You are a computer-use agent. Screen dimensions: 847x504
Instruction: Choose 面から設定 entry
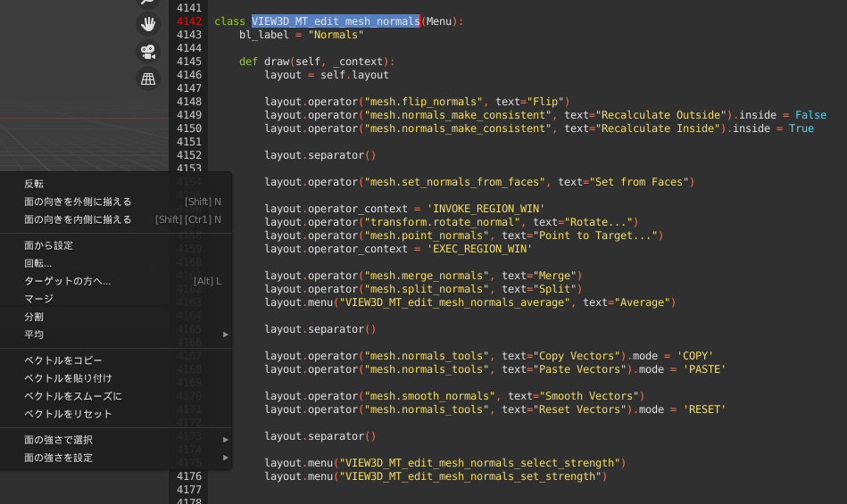pyautogui.click(x=116, y=245)
